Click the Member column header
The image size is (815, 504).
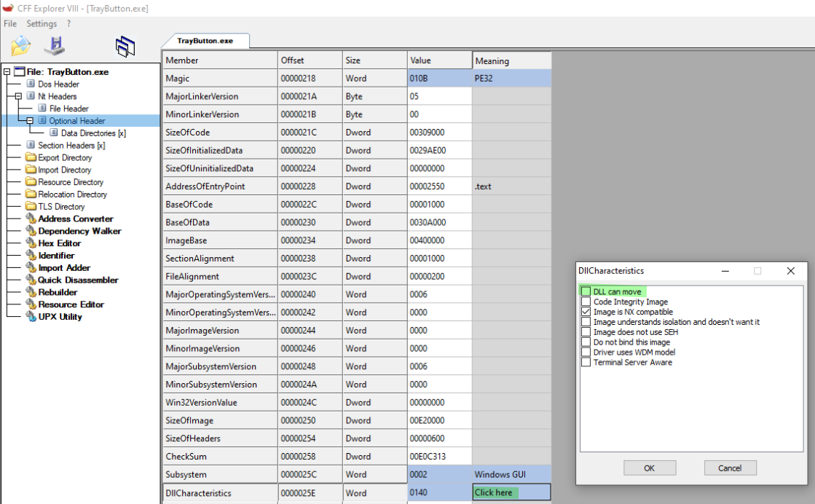tap(221, 60)
